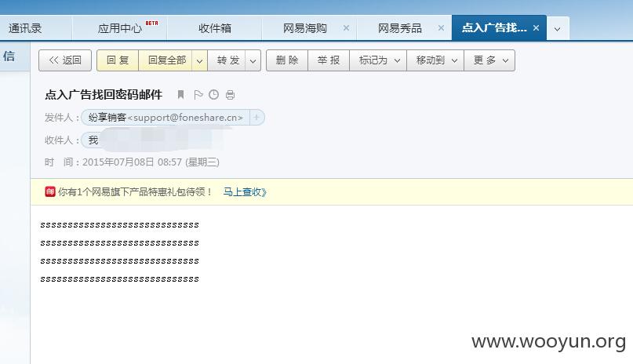Close the 网易海购 tab

click(x=346, y=27)
